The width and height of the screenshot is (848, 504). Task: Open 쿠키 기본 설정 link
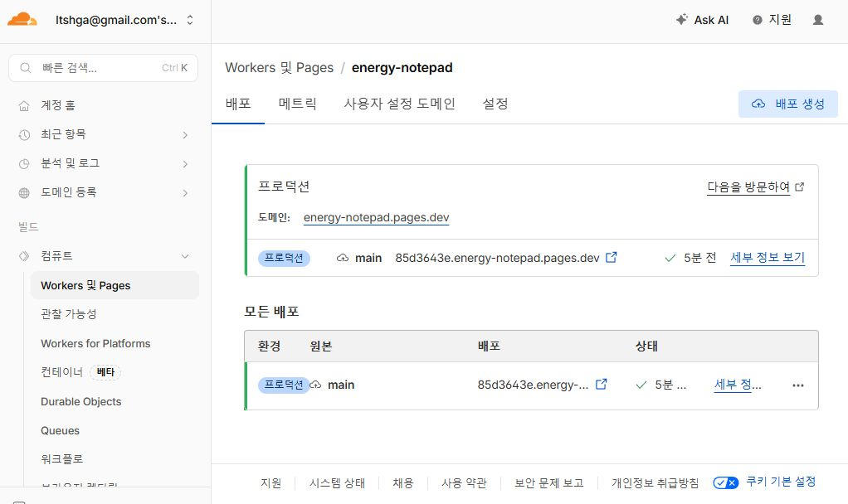pyautogui.click(x=781, y=482)
